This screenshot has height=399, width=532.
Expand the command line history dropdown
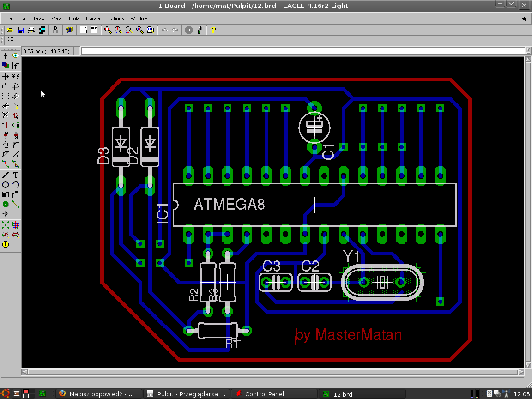528,51
